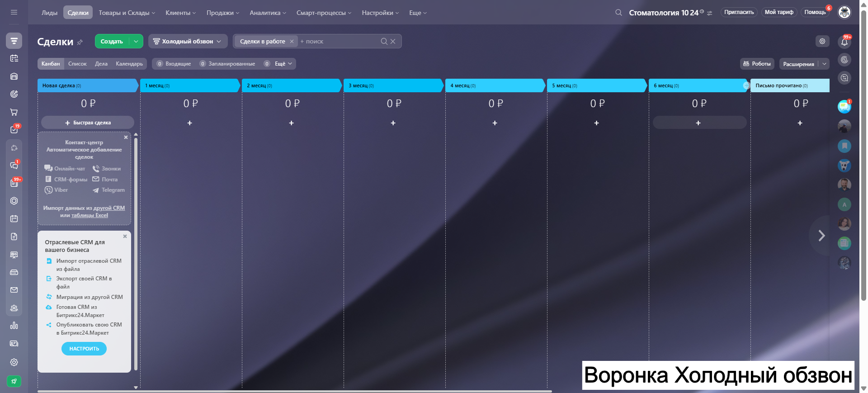Switch to the Список view
868x393 pixels.
[77, 64]
